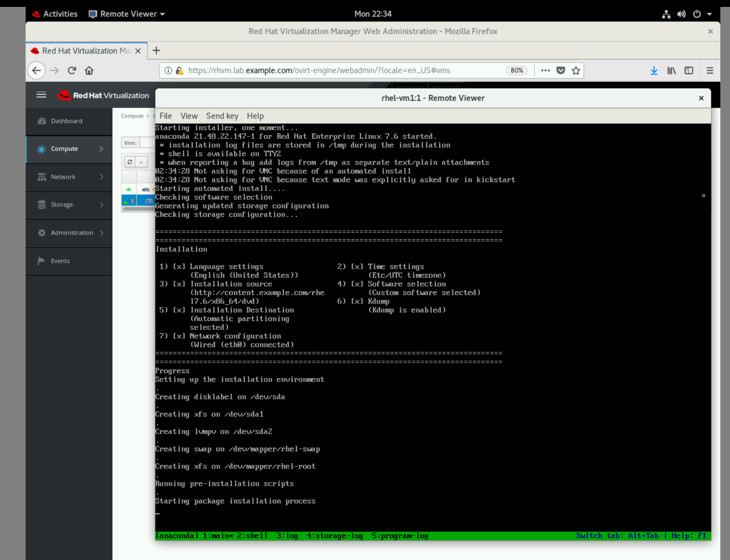
Task: Select the Red Hat Virtualization Manager browser tab
Action: click(x=87, y=51)
